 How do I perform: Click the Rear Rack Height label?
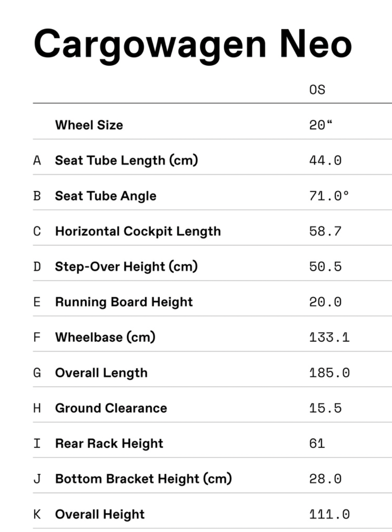109,443
